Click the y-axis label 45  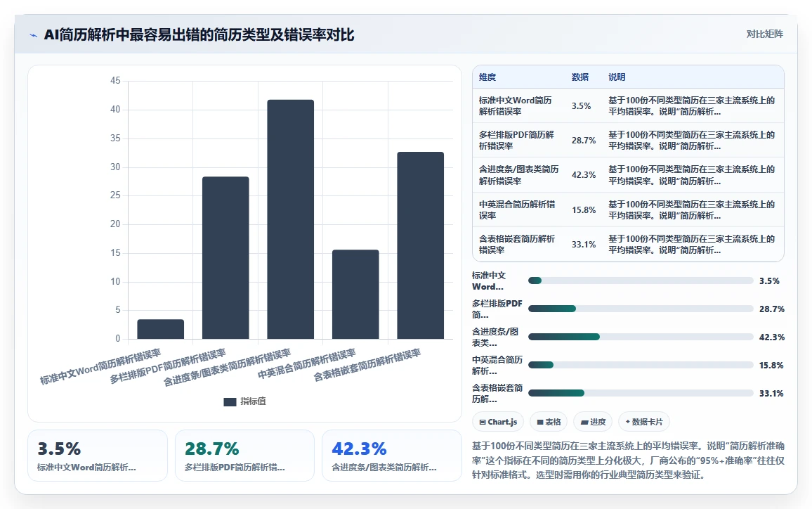coord(115,81)
